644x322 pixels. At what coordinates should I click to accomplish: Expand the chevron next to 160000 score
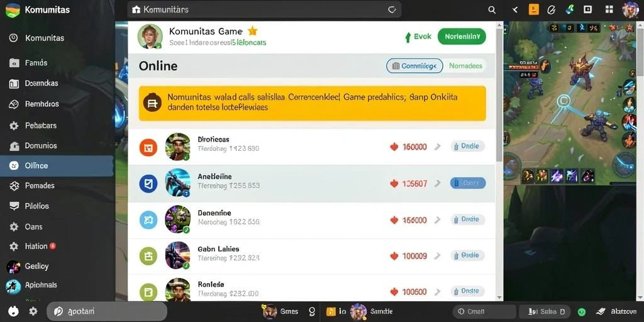click(438, 147)
